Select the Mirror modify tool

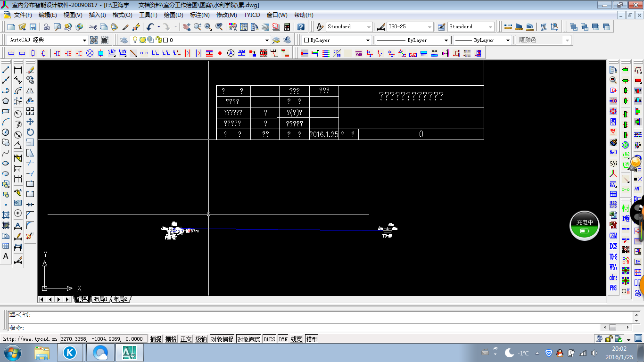[30, 90]
